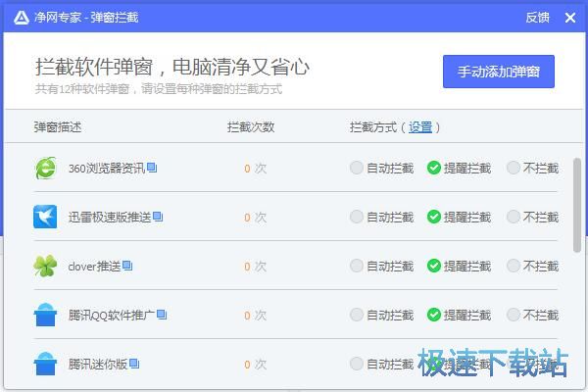Click the heading 拦截软件弹窗，电脑清净又省心

[x=172, y=67]
